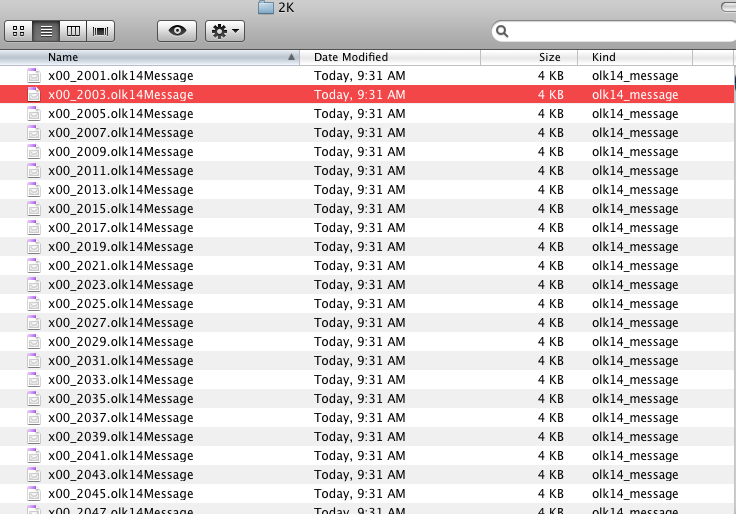Click the message icon of x00_2017.olk14Message

coord(34,227)
